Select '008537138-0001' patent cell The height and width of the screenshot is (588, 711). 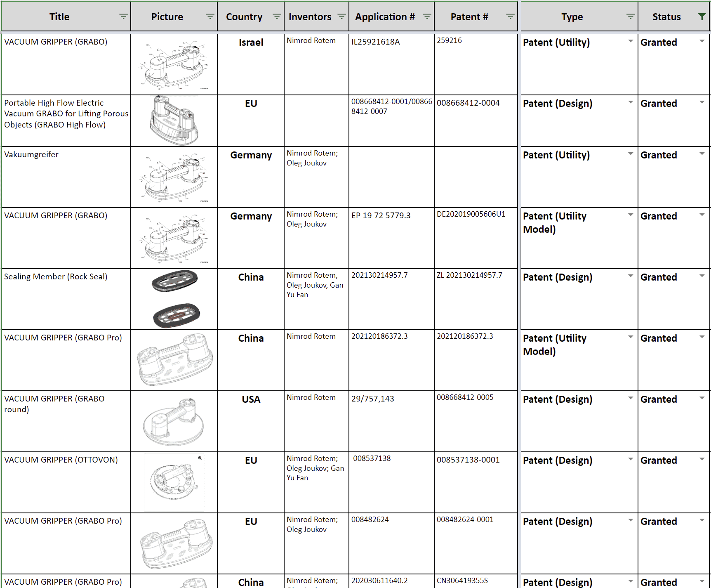(476, 482)
